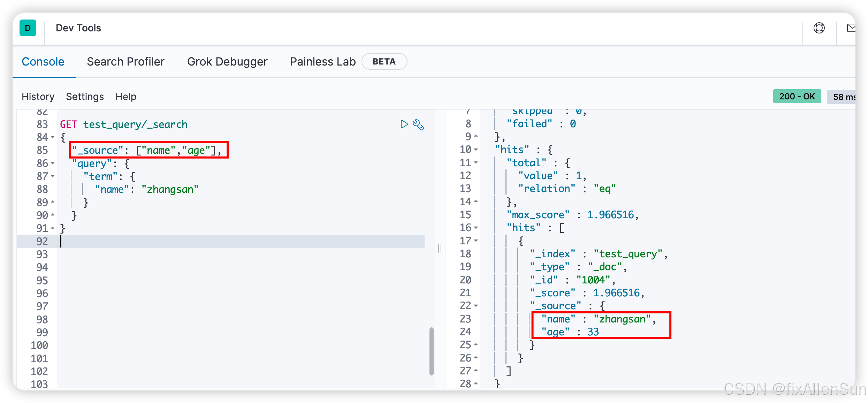The width and height of the screenshot is (868, 403).
Task: Click the wrench icon beside the query
Action: 418,125
